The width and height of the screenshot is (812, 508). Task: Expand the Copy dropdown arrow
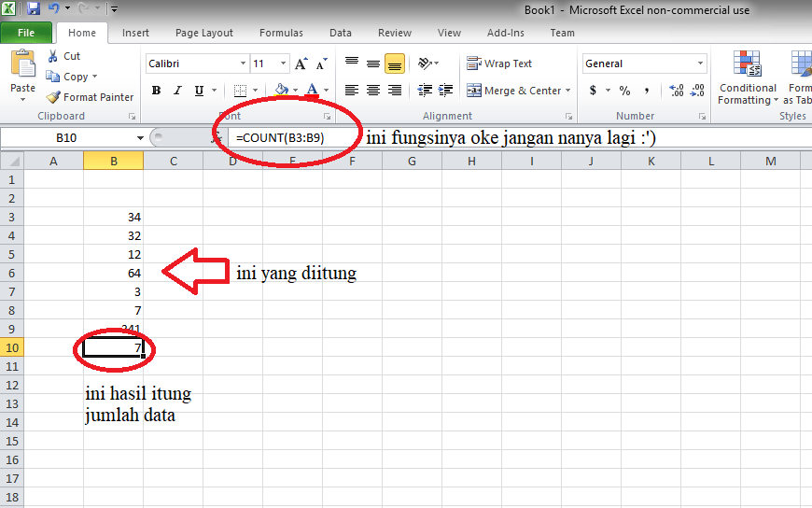[94, 77]
